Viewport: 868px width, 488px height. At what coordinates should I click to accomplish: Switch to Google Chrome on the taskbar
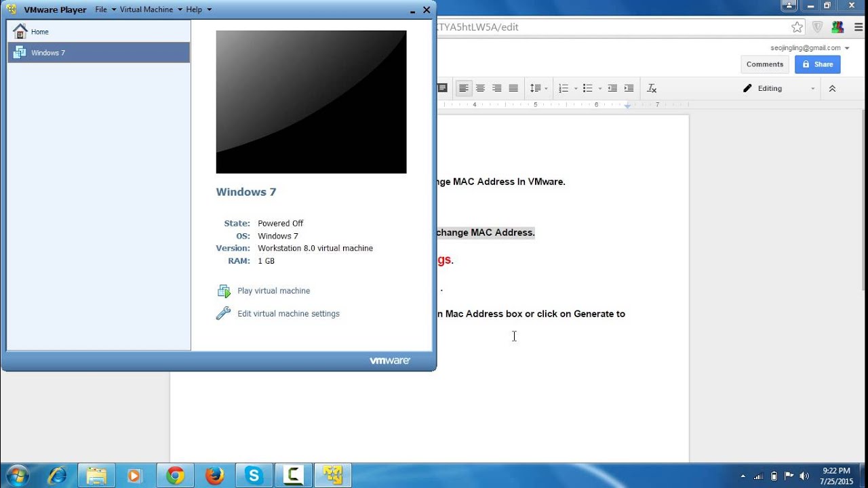(x=175, y=476)
